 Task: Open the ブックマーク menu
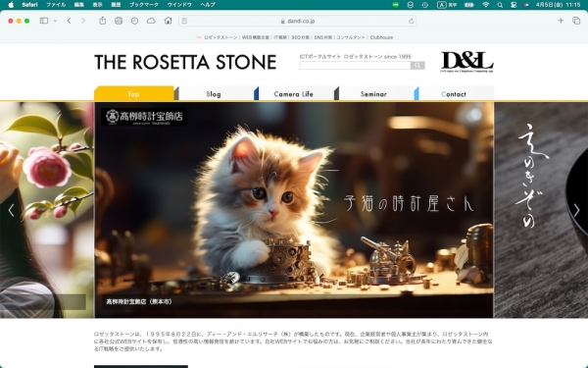144,5
